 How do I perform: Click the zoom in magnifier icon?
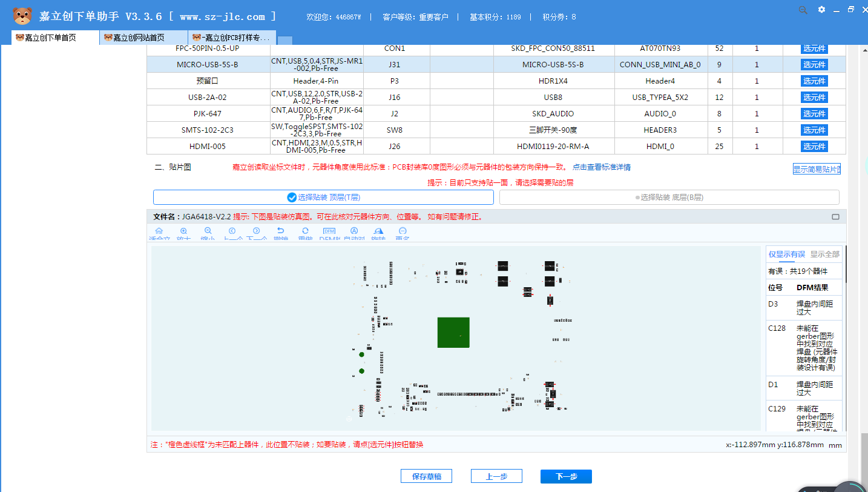(183, 231)
